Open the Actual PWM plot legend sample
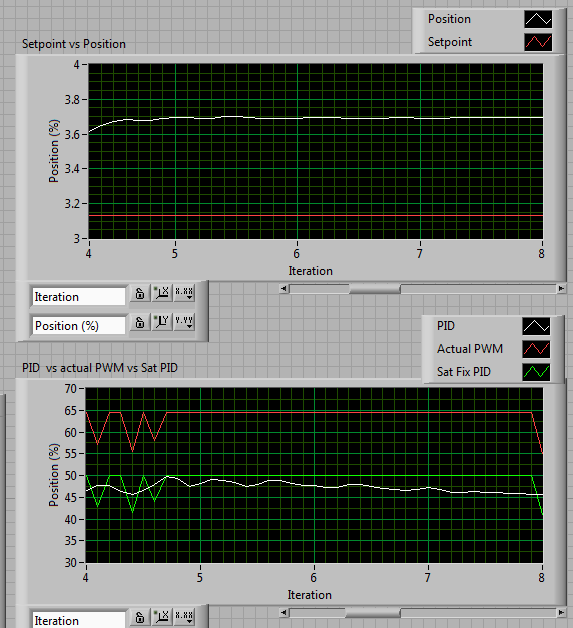573x628 pixels. tap(536, 349)
